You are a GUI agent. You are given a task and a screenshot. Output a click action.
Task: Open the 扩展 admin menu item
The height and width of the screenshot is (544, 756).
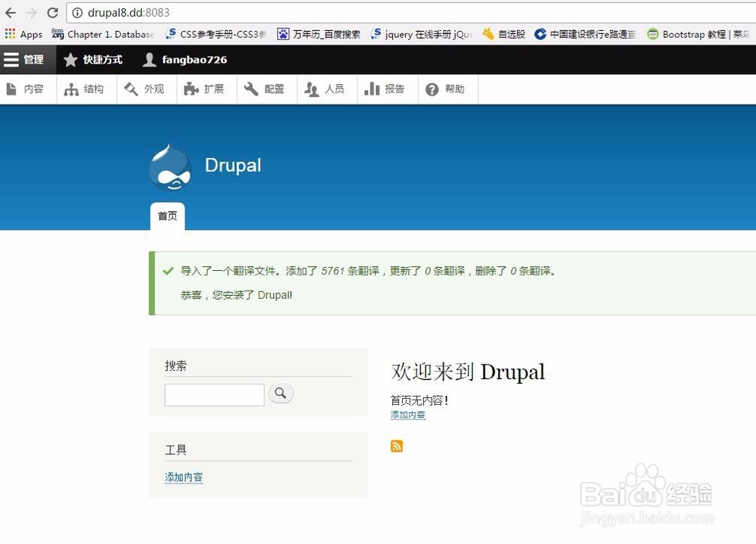(207, 89)
